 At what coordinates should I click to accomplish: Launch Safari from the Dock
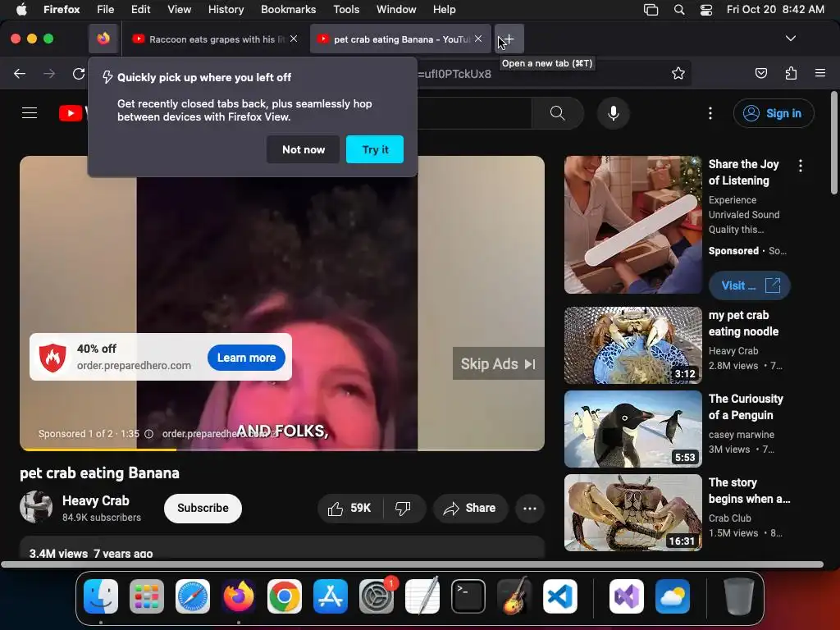point(193,596)
